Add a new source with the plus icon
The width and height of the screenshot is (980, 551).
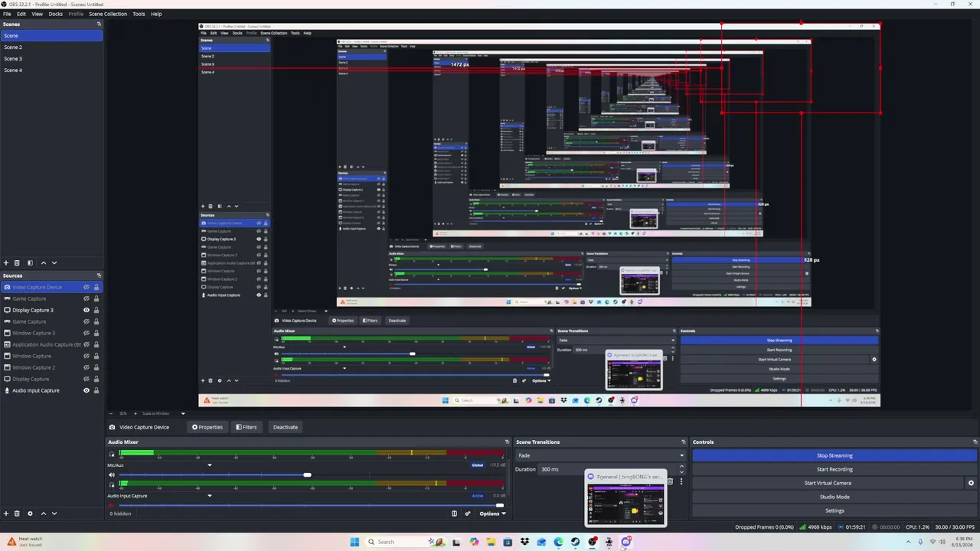[6, 514]
